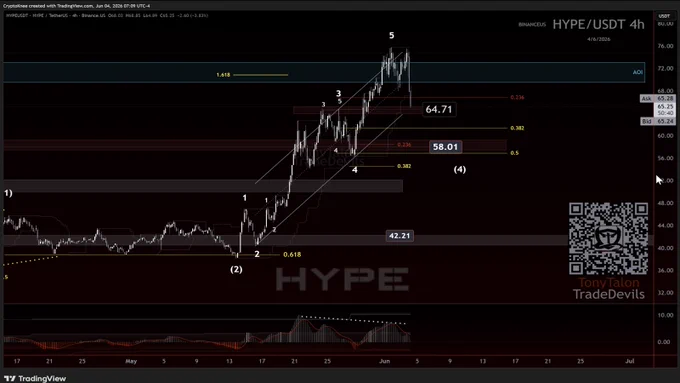Click the (4) wave label

point(460,169)
